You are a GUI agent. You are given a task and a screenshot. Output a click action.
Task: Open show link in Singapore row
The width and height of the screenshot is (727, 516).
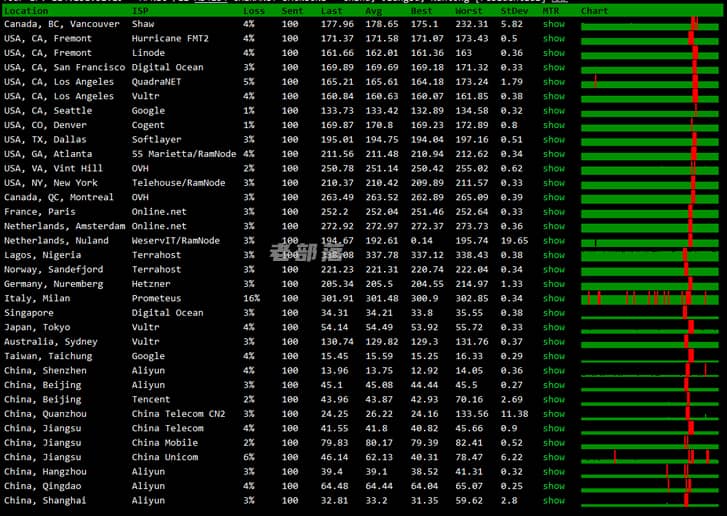coord(554,312)
